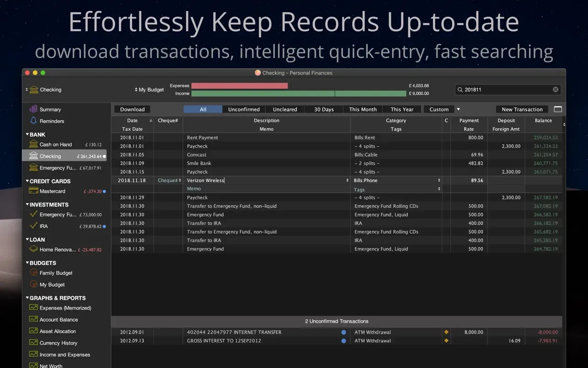Click the red Expenses budget bar

point(239,86)
